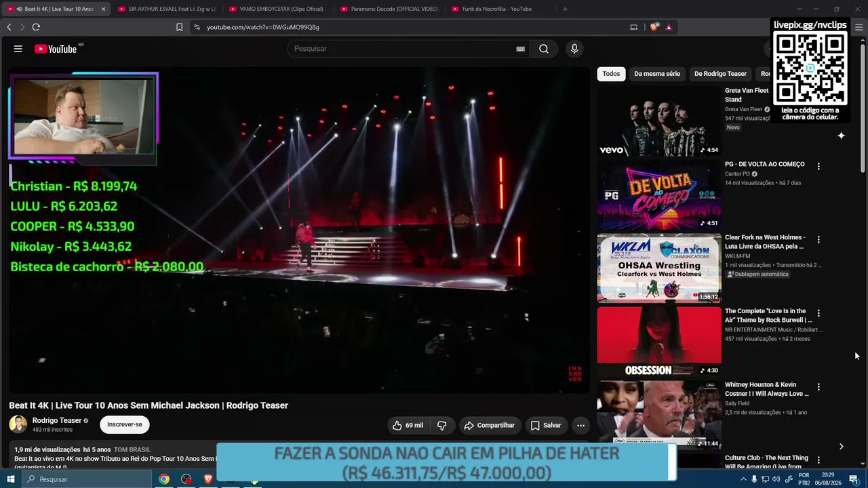The image size is (868, 488).
Task: Click the Compartilhar share button
Action: click(x=489, y=426)
